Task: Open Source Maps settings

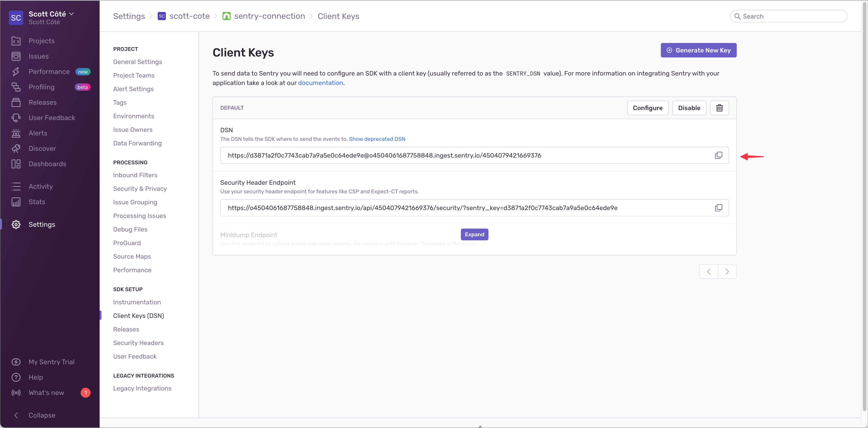Action: tap(132, 257)
